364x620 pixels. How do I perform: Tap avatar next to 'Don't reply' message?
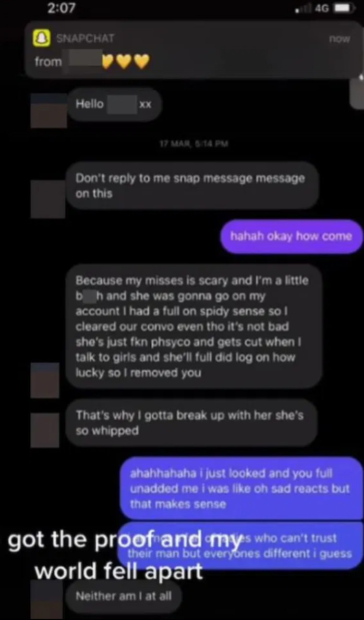(48, 199)
